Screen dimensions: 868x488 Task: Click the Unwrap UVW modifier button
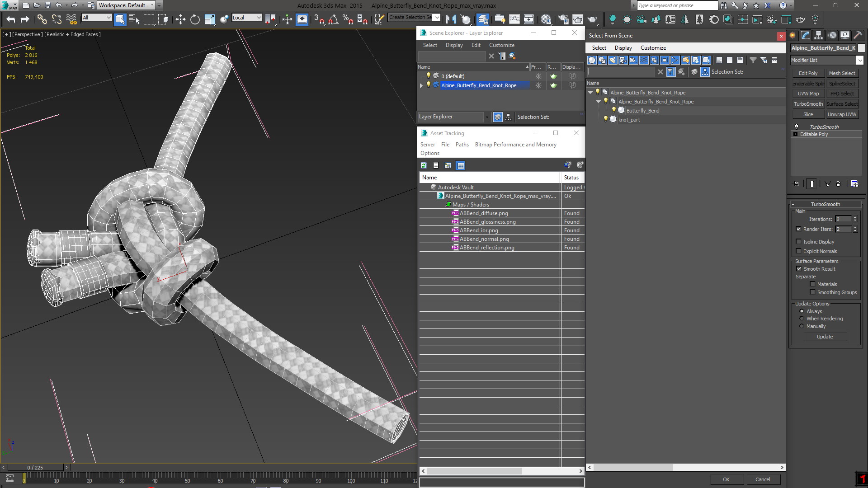(x=842, y=114)
